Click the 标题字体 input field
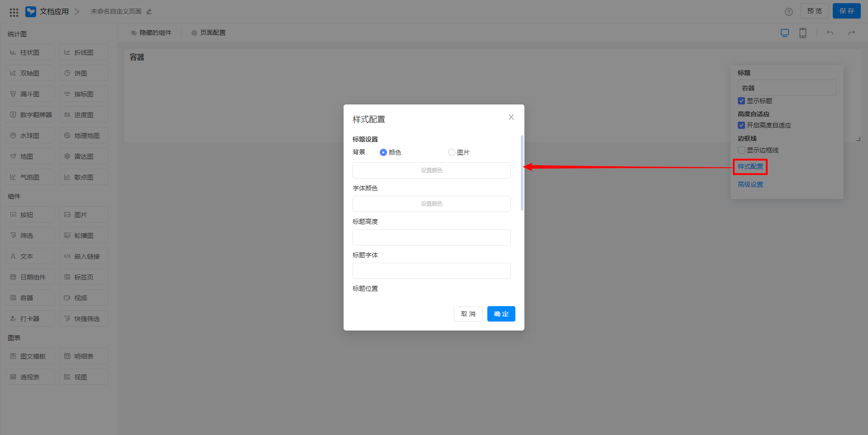The height and width of the screenshot is (435, 868). click(x=431, y=271)
